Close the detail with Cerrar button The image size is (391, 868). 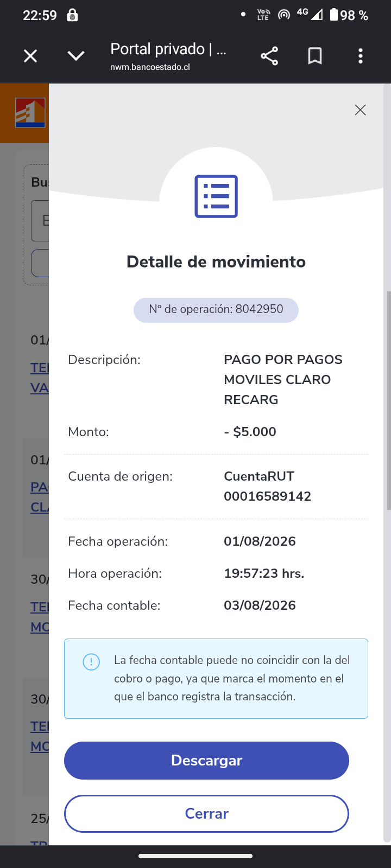coord(206,814)
